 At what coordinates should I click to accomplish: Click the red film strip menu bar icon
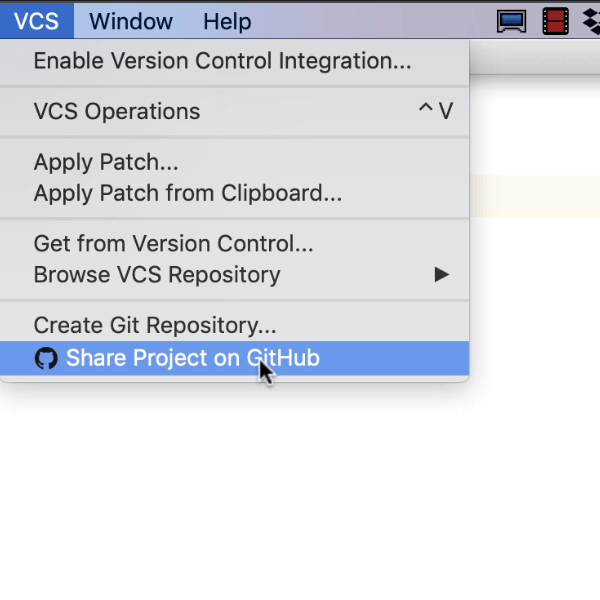click(x=555, y=21)
